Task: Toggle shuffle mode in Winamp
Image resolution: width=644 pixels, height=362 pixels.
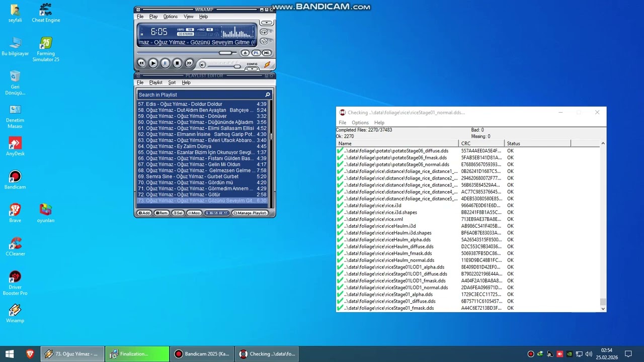Action: click(x=264, y=41)
